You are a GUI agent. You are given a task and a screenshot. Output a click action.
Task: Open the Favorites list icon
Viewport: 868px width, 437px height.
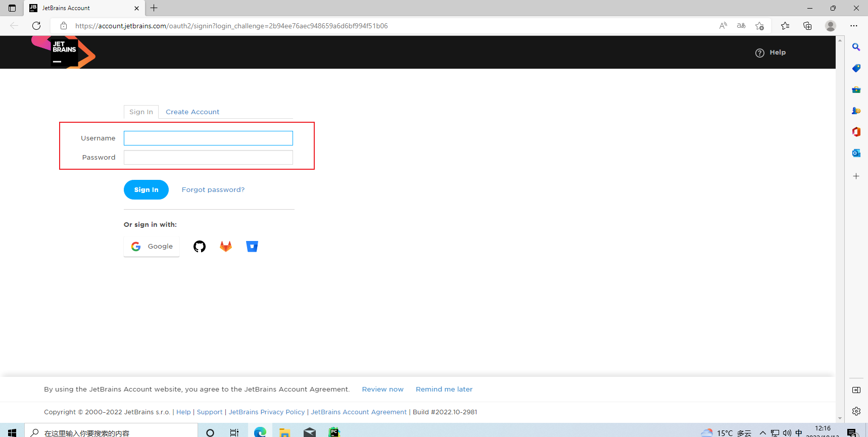click(785, 26)
